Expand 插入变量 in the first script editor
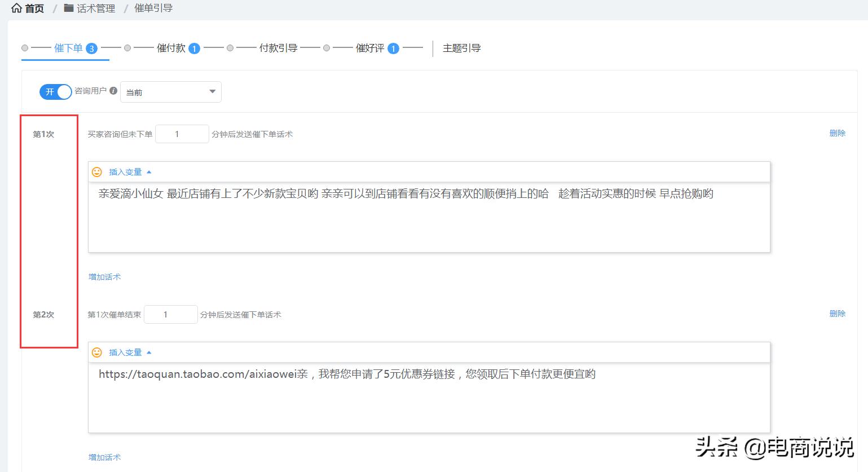Screen dimensions: 868x472 [x=130, y=172]
